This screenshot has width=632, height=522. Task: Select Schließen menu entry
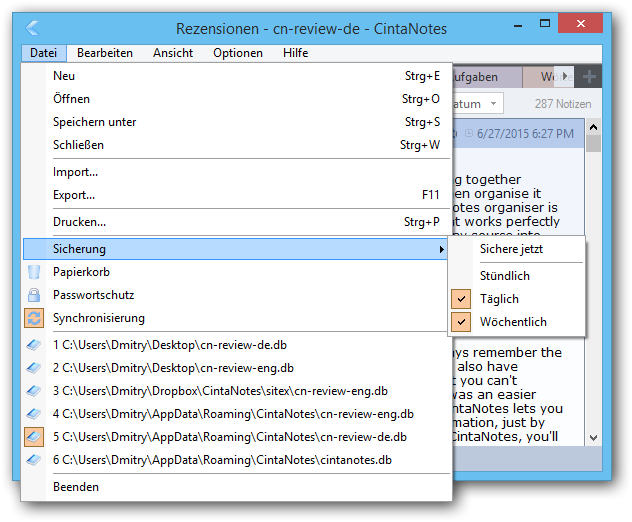click(236, 145)
